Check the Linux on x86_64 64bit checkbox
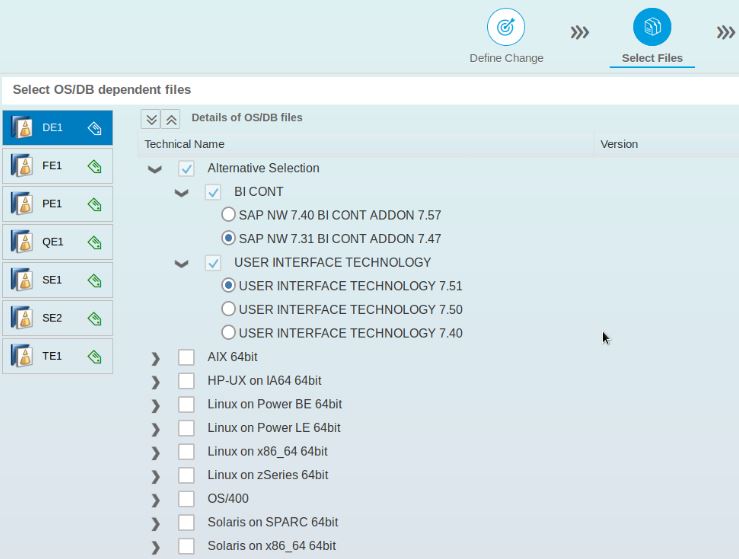This screenshot has width=739, height=559. point(186,451)
